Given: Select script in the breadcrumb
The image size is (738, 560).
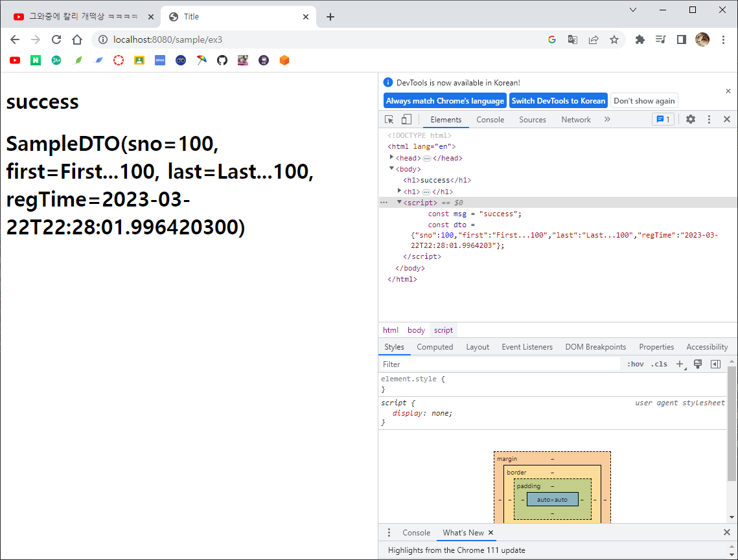Looking at the screenshot, I should coord(443,330).
